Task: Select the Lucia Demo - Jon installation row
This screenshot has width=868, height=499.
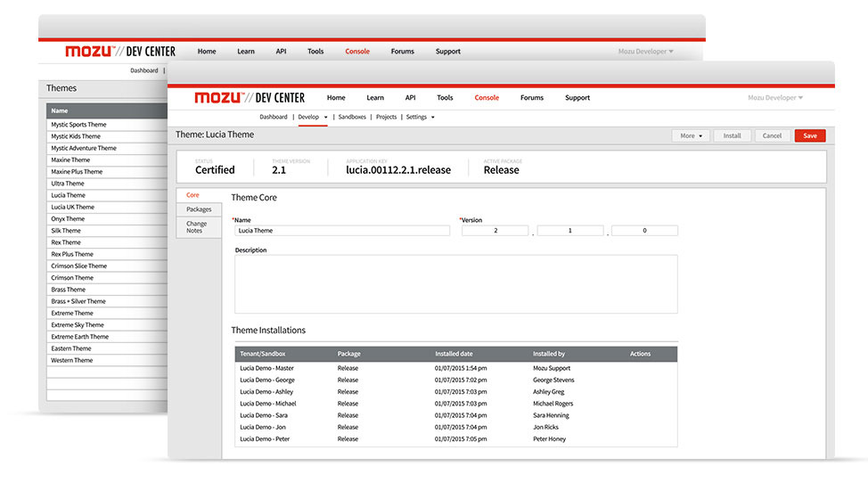Action: click(x=456, y=427)
